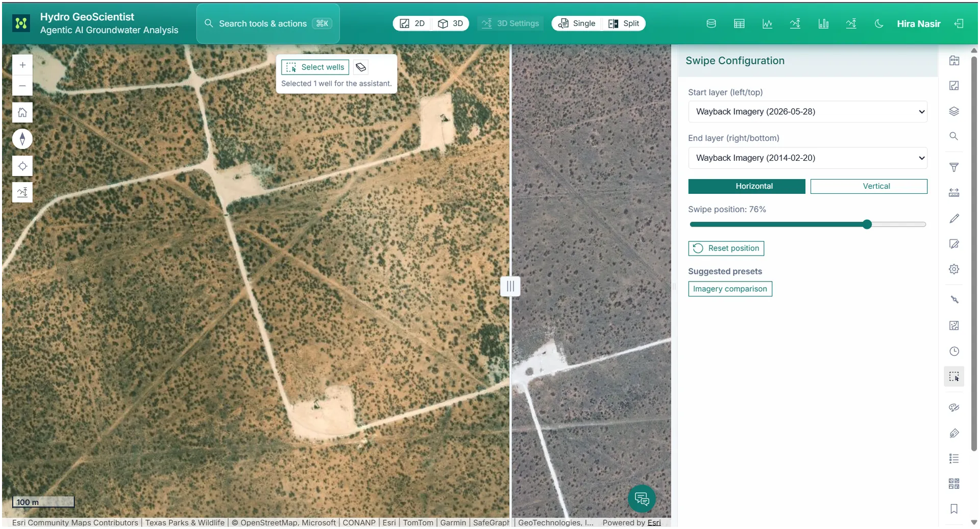Switch to 2D view
The height and width of the screenshot is (529, 980).
pyautogui.click(x=412, y=23)
